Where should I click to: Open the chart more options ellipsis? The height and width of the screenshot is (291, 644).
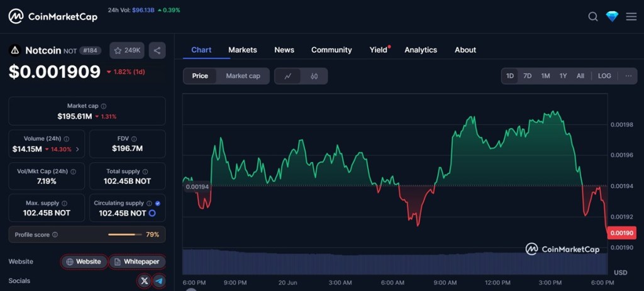[x=628, y=76]
